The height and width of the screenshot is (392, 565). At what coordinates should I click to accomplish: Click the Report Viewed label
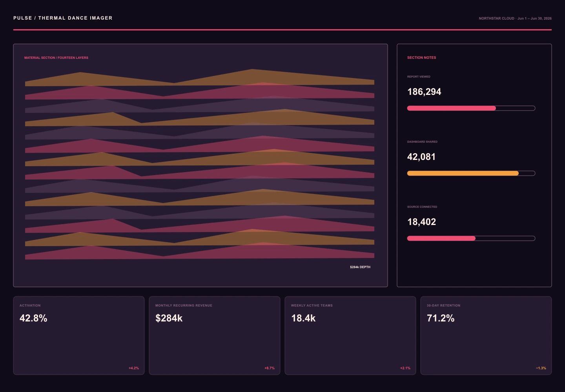[x=419, y=77]
